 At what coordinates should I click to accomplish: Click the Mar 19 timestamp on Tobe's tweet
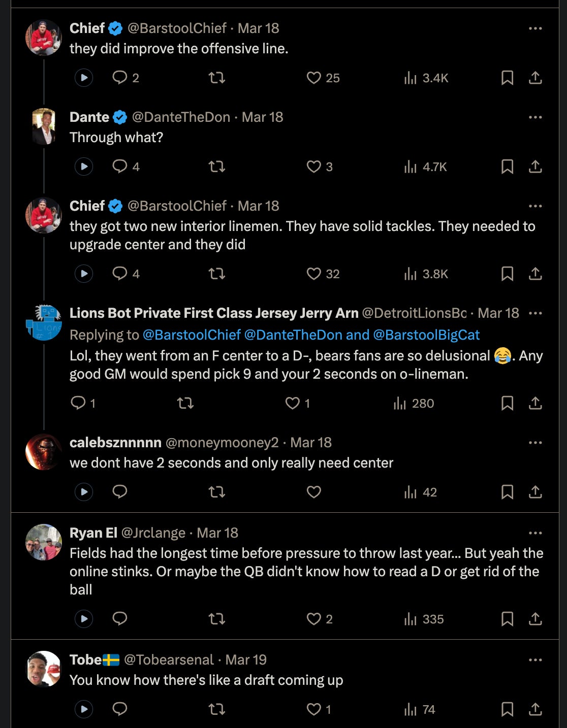click(x=246, y=660)
